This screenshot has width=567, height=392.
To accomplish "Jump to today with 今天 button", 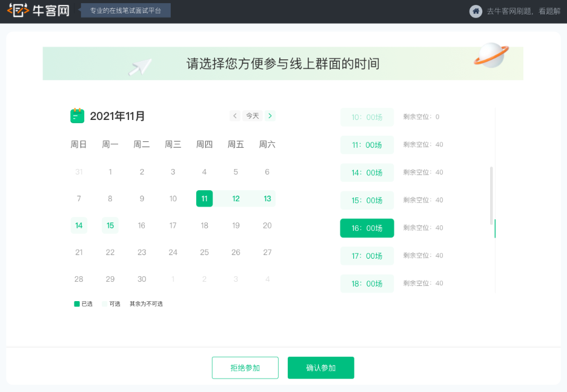I will [x=253, y=116].
